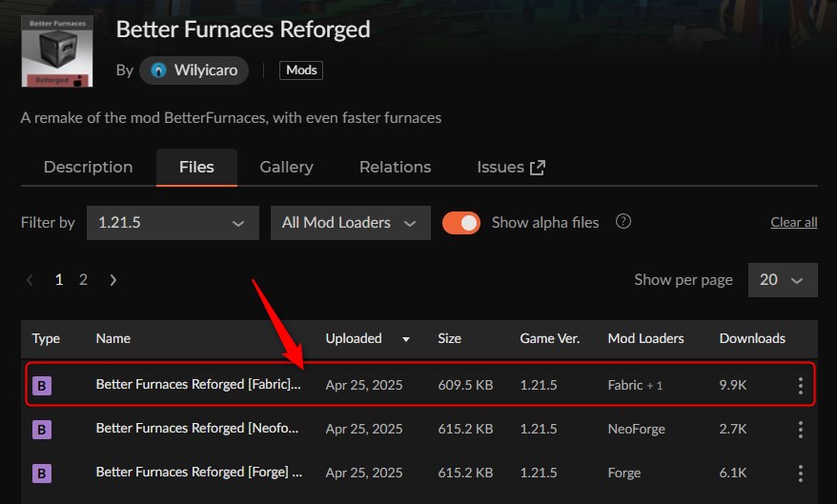Image resolution: width=837 pixels, height=504 pixels.
Task: Expand the All Mod Loaders dropdown
Action: (x=351, y=223)
